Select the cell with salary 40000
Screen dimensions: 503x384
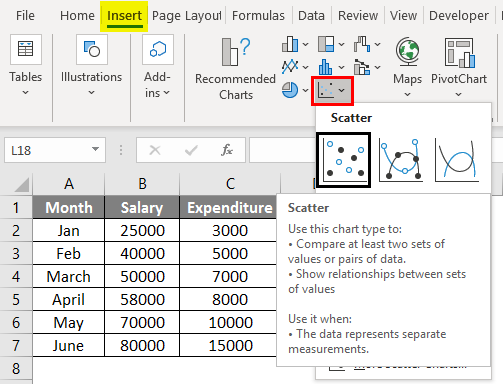[x=142, y=253]
